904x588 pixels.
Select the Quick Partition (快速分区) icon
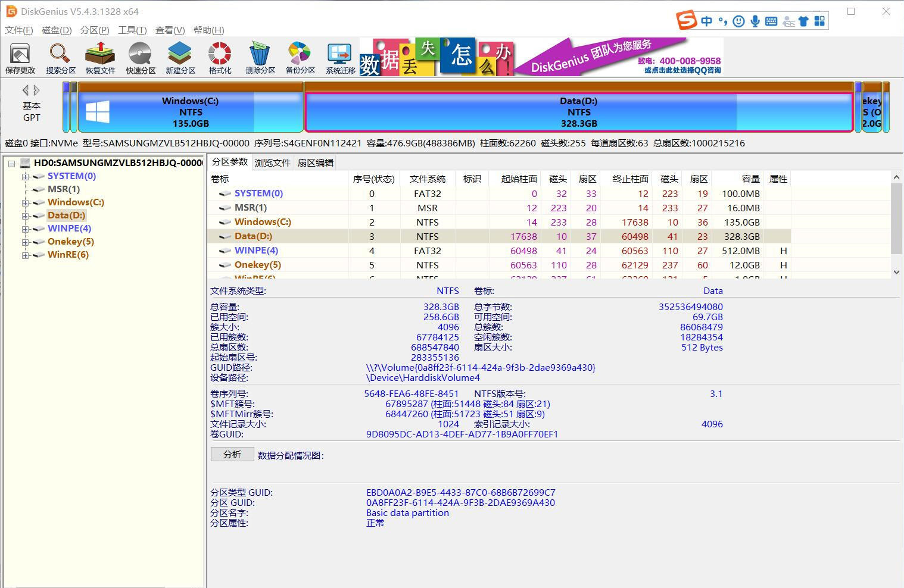tap(140, 58)
